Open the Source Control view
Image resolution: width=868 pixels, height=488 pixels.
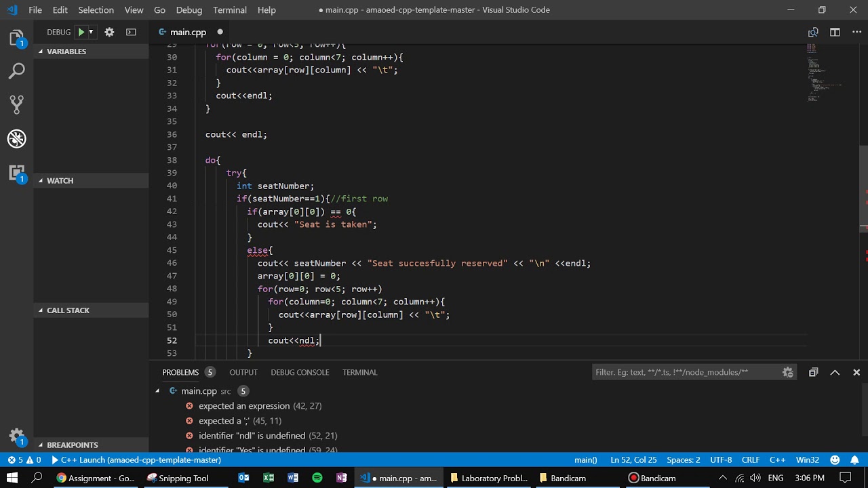(17, 104)
